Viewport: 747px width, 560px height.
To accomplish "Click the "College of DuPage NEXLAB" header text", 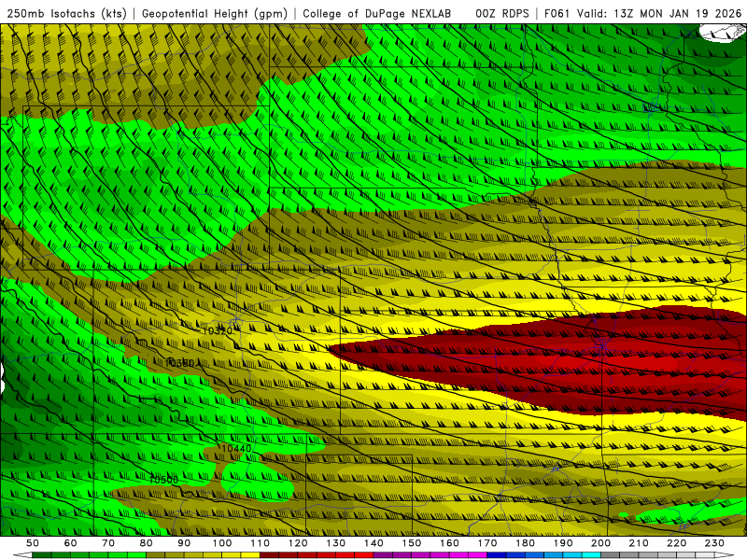I will (x=377, y=14).
